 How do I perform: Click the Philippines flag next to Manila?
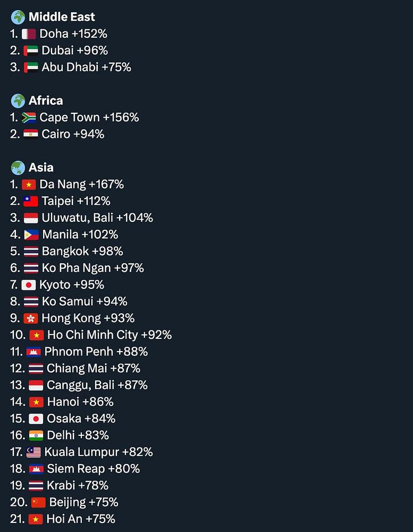pos(31,235)
